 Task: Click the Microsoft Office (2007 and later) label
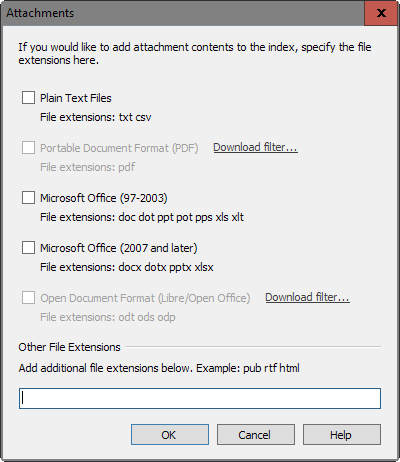119,248
